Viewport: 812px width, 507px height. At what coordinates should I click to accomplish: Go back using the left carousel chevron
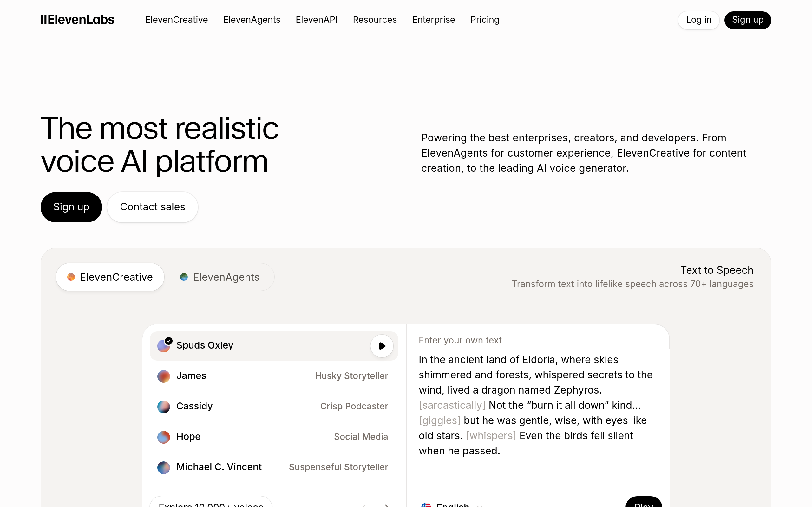364,505
